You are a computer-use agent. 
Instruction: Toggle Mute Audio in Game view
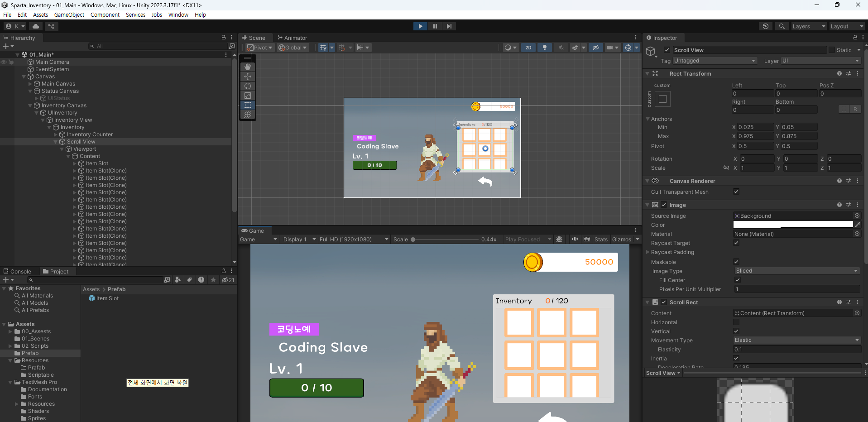pyautogui.click(x=575, y=239)
